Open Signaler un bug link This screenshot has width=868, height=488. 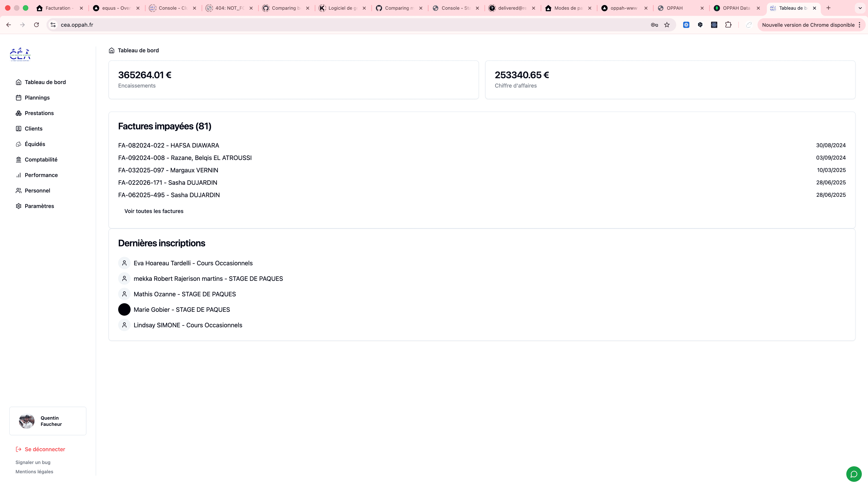click(x=33, y=462)
